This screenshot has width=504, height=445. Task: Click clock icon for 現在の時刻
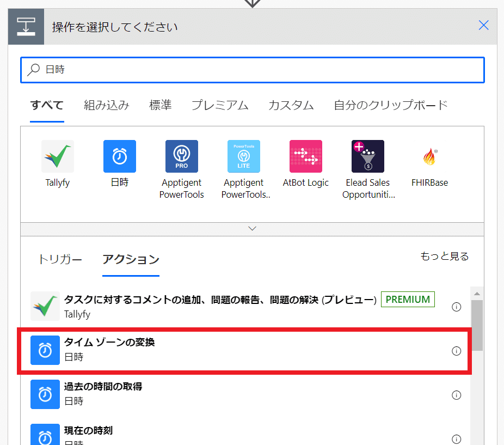(45, 435)
